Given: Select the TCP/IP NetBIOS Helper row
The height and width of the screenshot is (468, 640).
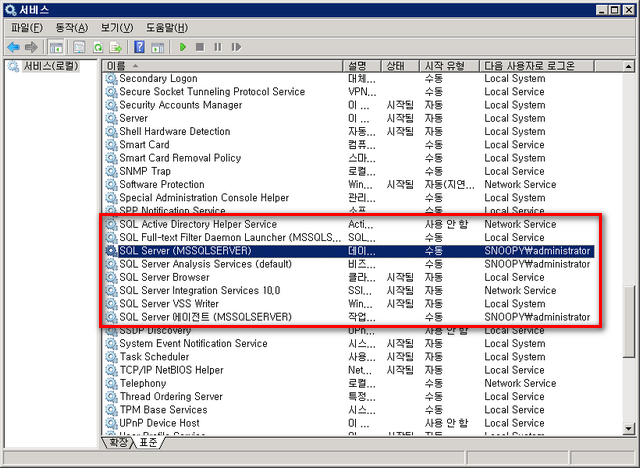Looking at the screenshot, I should pos(349,370).
